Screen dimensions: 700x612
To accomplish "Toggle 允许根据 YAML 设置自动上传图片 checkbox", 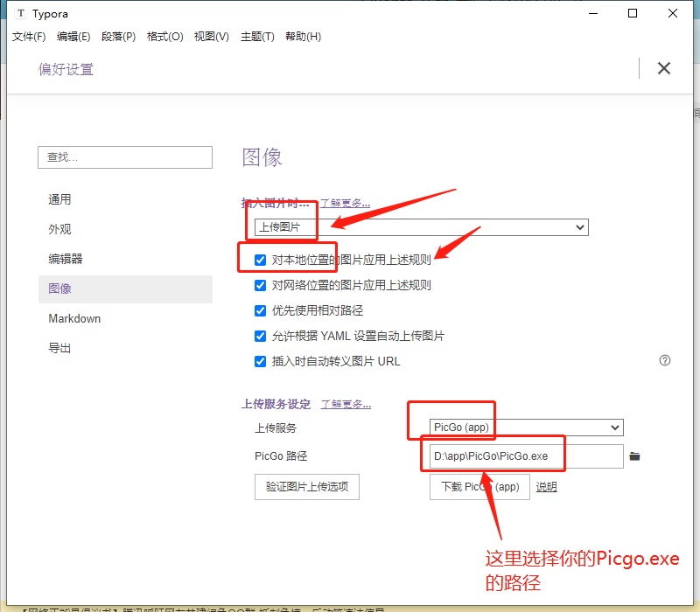I will [x=260, y=336].
